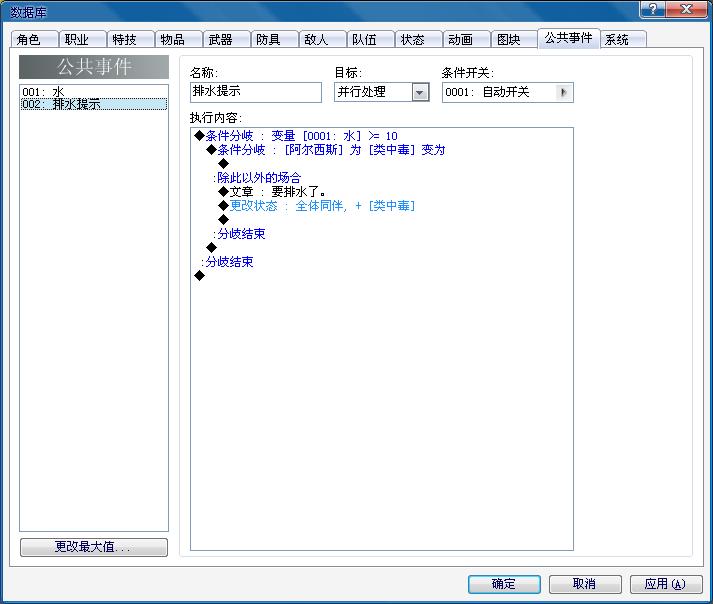Go to the 状态 tab
The width and height of the screenshot is (713, 604).
point(418,40)
